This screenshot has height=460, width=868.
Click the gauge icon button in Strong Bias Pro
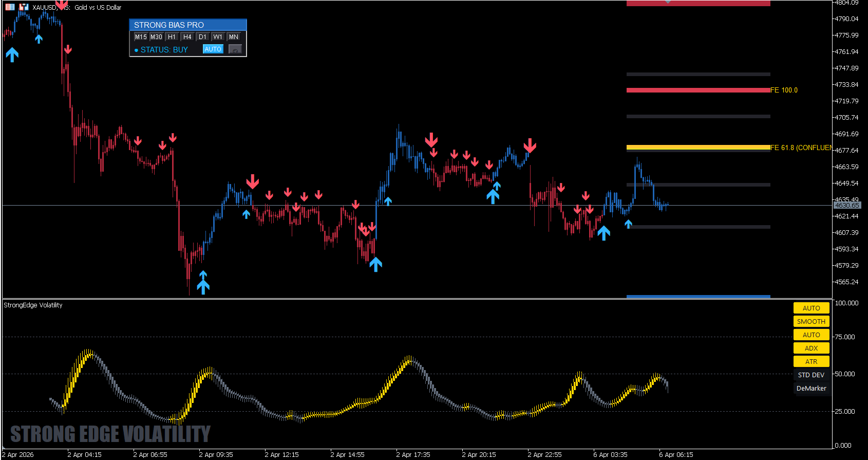point(235,49)
